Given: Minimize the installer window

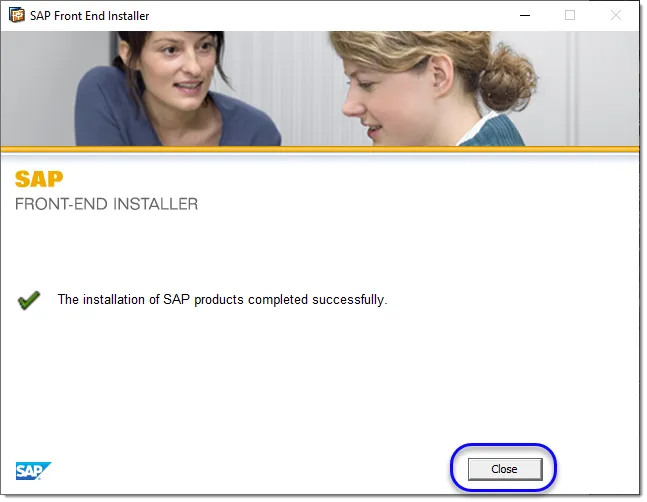Looking at the screenshot, I should tap(525, 16).
